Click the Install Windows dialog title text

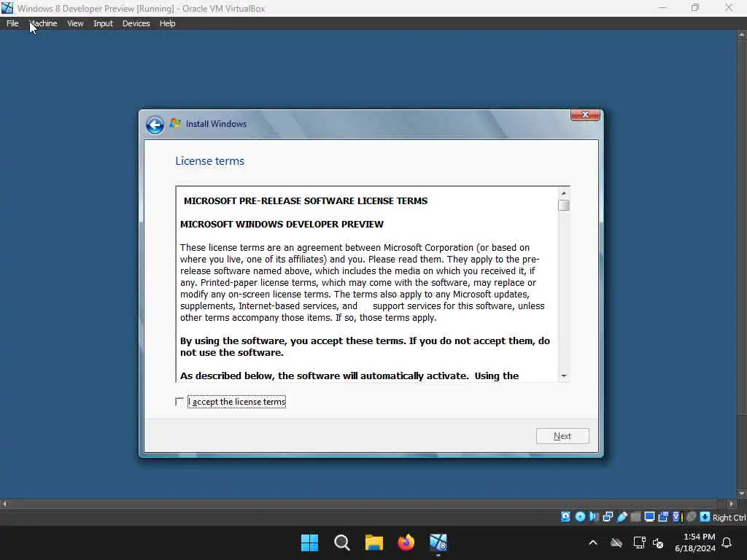(x=216, y=124)
